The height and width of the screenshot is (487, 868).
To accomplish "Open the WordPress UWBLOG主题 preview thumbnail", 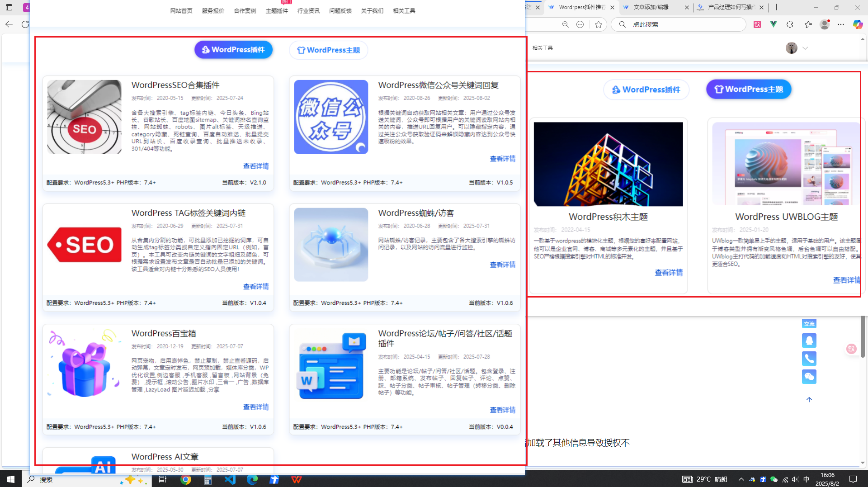I will (x=786, y=164).
